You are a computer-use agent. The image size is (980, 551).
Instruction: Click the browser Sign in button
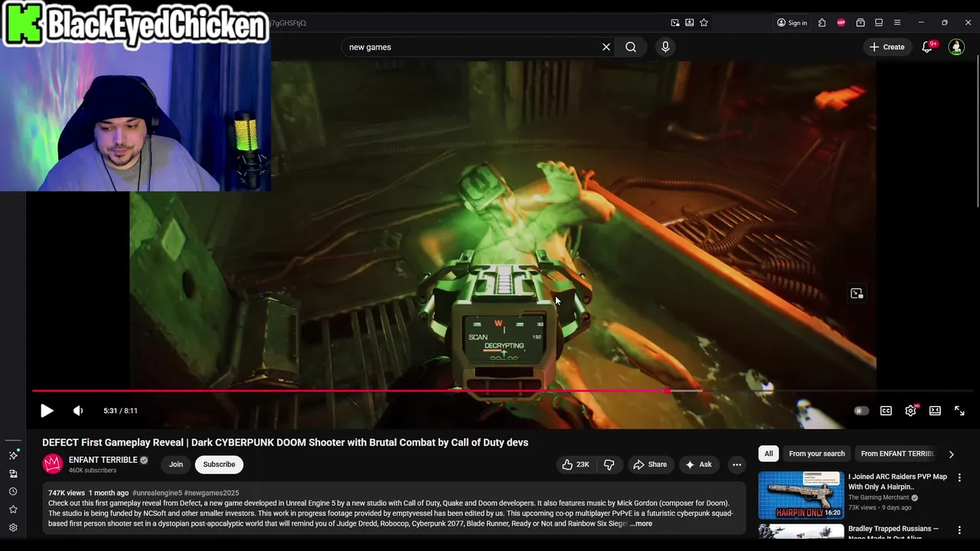792,23
